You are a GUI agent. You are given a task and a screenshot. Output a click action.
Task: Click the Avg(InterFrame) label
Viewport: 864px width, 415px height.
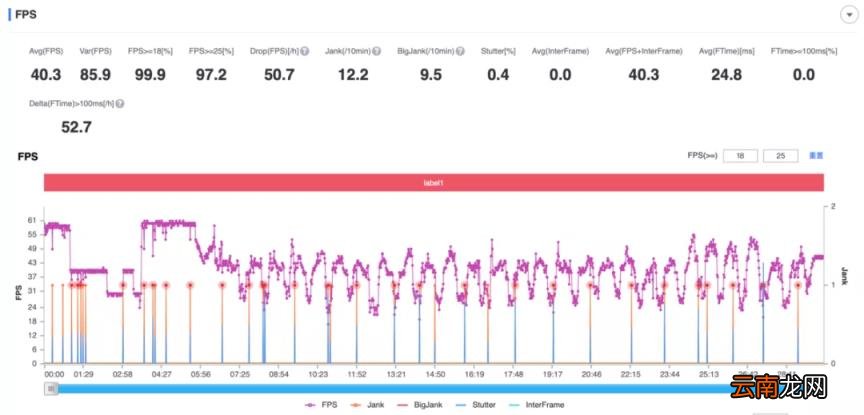(560, 51)
